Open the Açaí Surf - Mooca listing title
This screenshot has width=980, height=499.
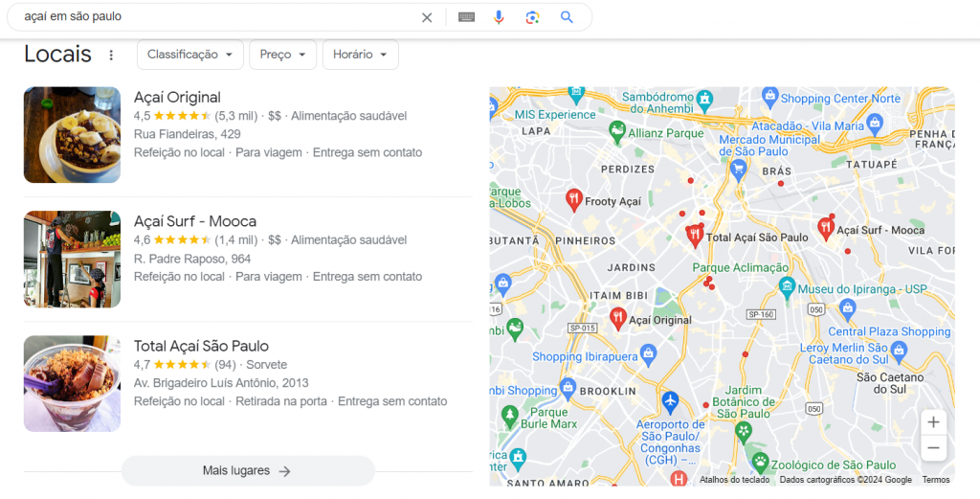tap(195, 221)
